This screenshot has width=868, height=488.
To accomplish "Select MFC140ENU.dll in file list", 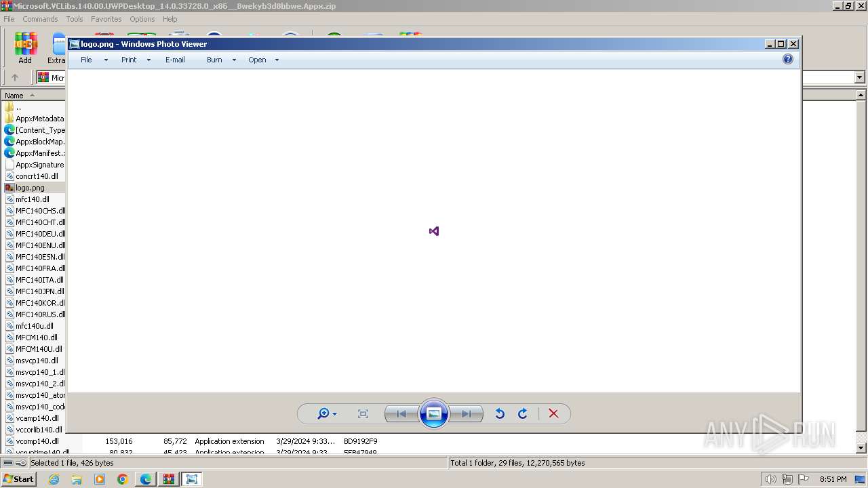I will (35, 245).
